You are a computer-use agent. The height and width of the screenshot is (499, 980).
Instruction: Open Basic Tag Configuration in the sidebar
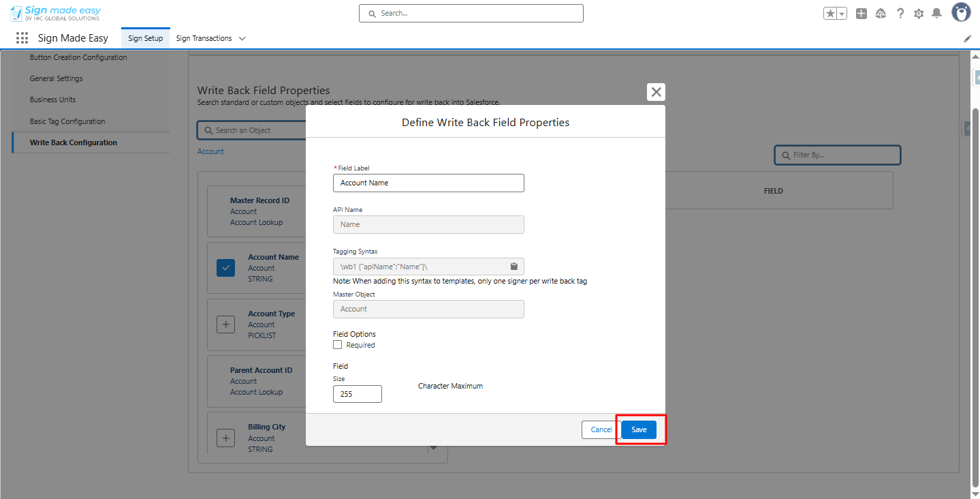[67, 121]
